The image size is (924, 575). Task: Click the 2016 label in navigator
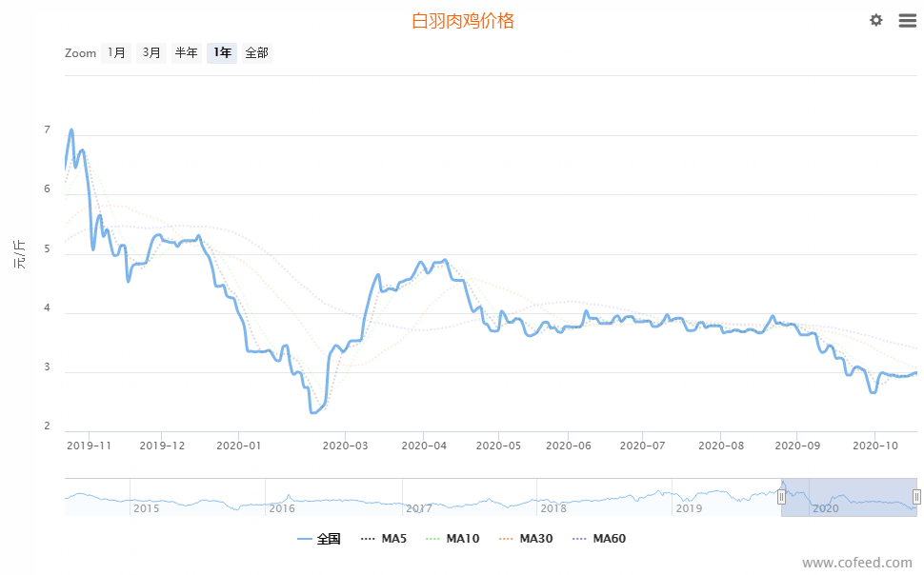282,508
